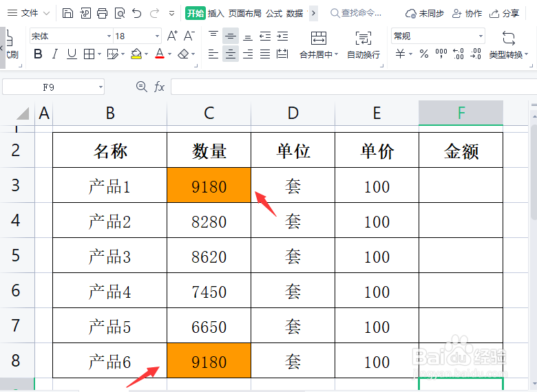Open the 文件 menu
537x392 pixels.
click(29, 13)
